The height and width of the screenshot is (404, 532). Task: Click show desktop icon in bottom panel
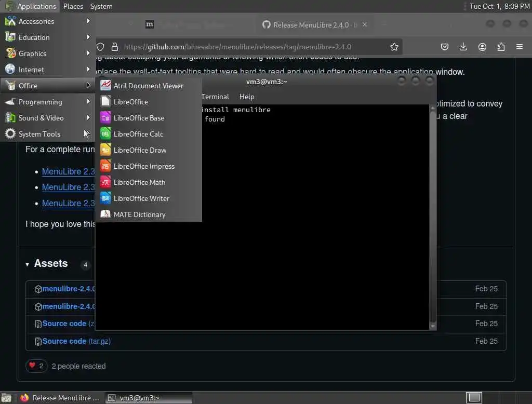6,398
